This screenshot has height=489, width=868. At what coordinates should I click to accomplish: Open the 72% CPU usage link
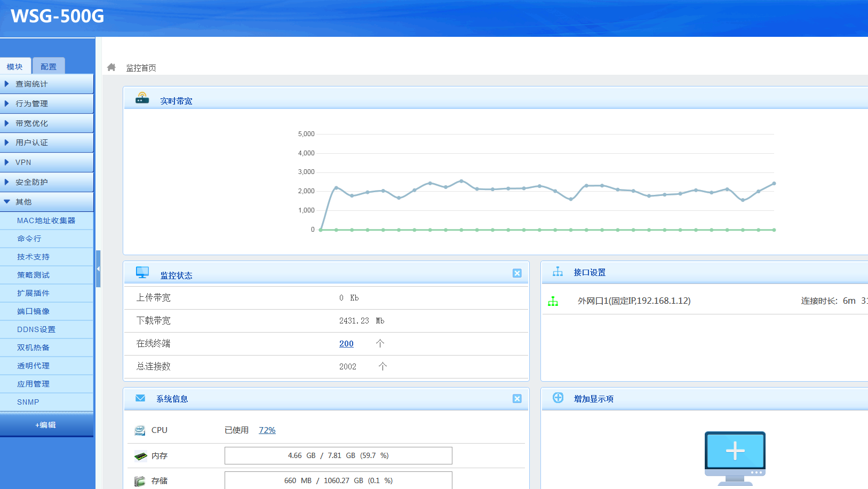coord(267,430)
